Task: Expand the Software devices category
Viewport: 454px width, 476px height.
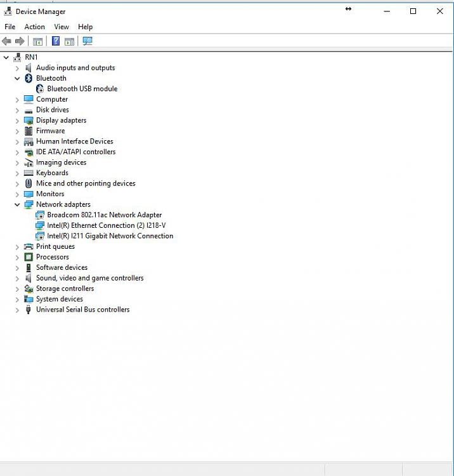Action: (17, 268)
